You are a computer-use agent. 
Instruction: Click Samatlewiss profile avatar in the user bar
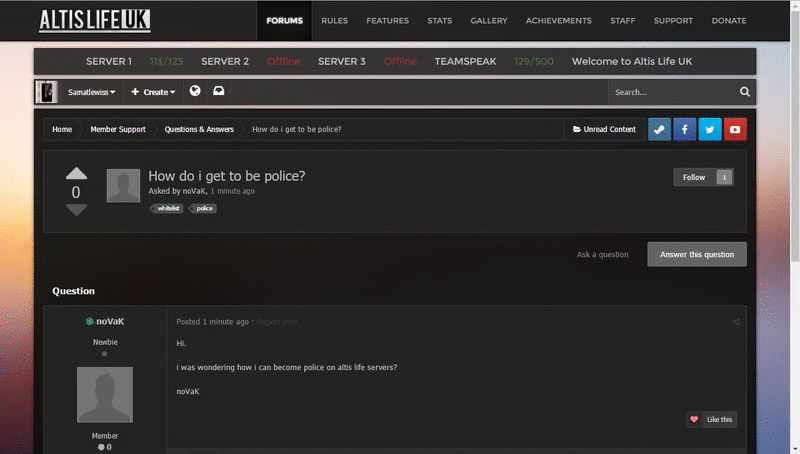[x=46, y=92]
